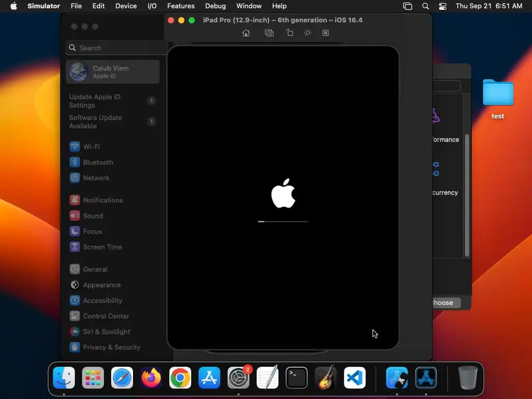Open Spotlight search in menu bar
The width and height of the screenshot is (532, 399).
(x=425, y=6)
